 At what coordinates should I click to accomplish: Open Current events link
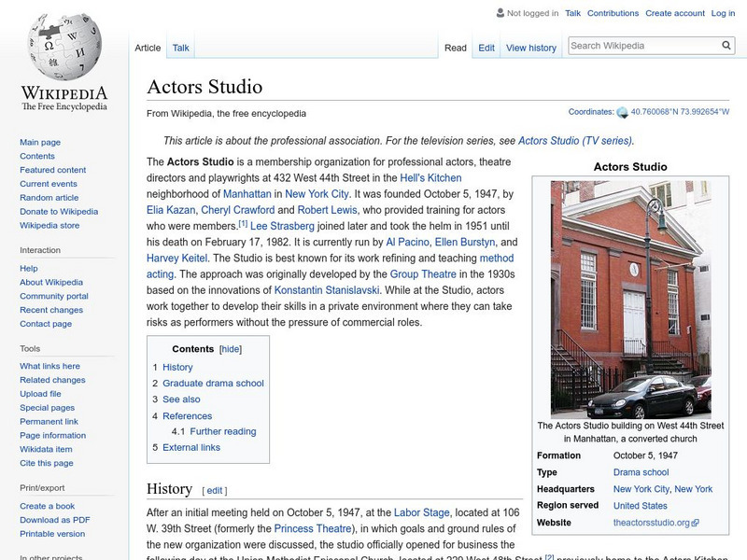point(49,184)
